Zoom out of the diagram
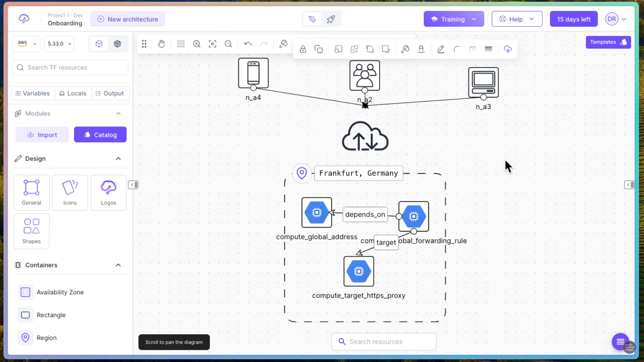 [228, 44]
